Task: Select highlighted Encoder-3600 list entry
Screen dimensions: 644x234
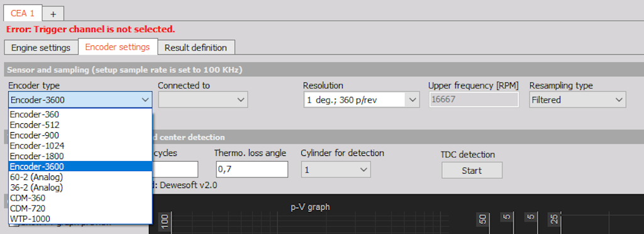Action: point(80,167)
